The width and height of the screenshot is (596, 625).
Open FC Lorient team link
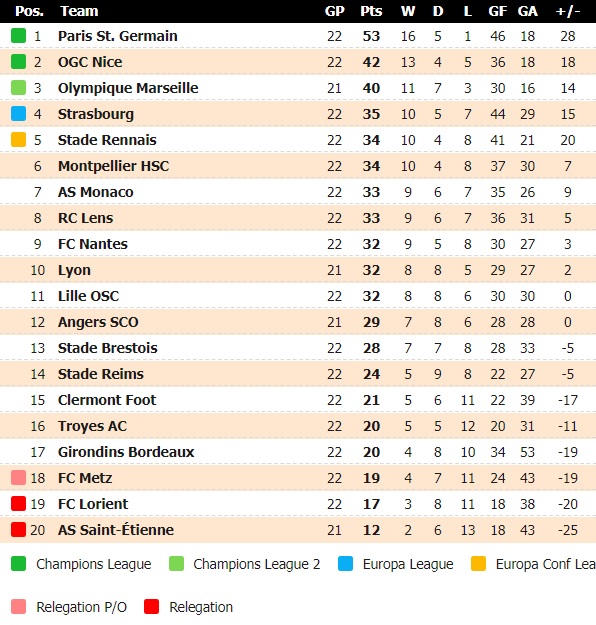point(93,504)
